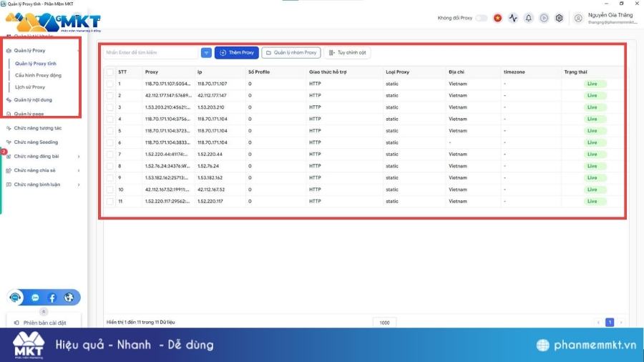Click the Thêm Proxy button

click(x=237, y=52)
